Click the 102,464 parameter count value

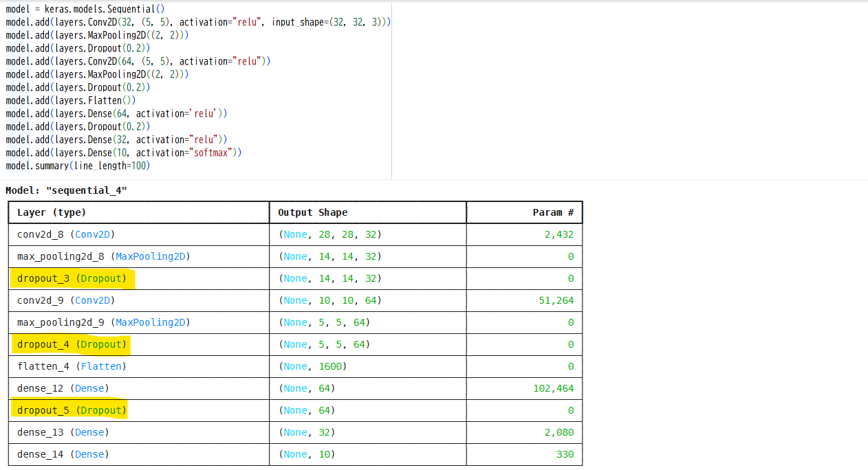click(x=553, y=388)
